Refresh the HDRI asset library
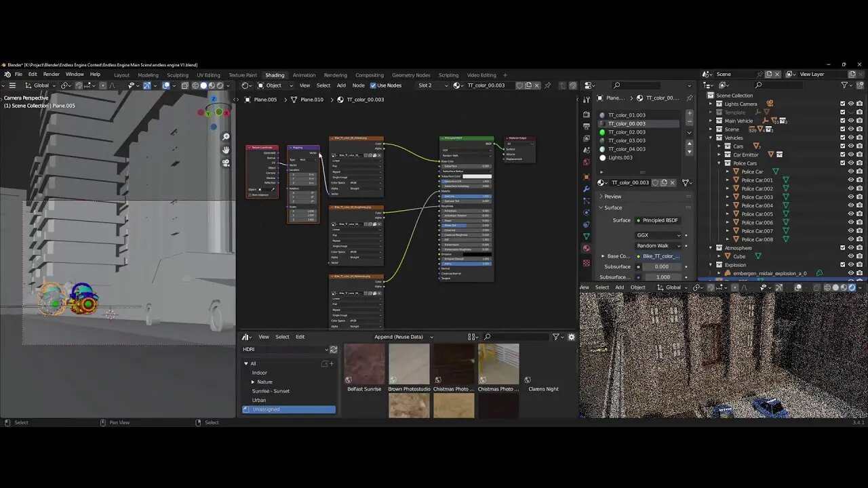 [x=333, y=350]
